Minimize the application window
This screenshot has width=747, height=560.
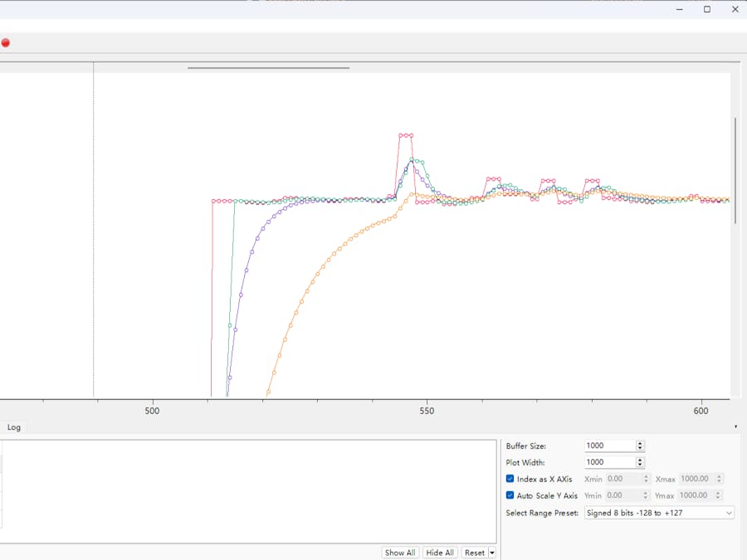[x=680, y=9]
